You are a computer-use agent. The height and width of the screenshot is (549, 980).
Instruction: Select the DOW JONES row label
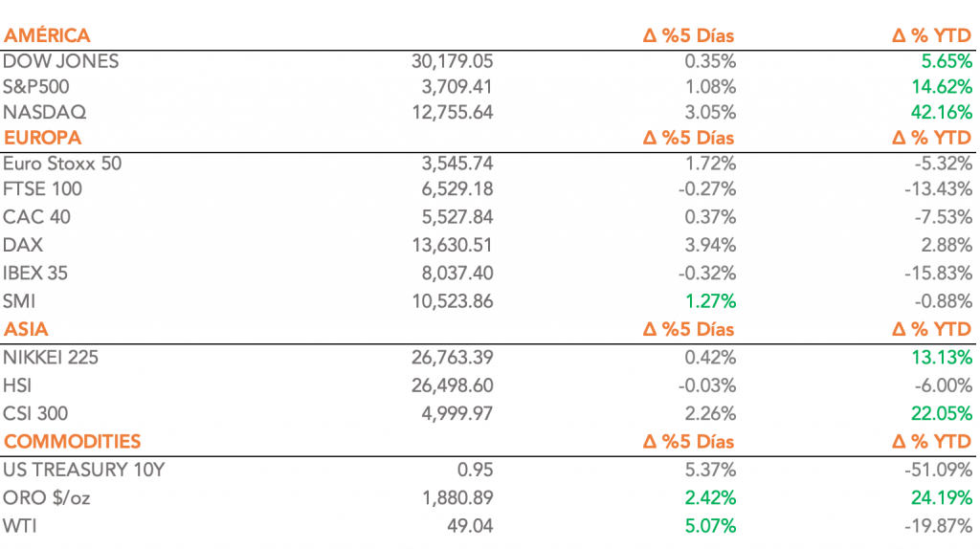61,61
